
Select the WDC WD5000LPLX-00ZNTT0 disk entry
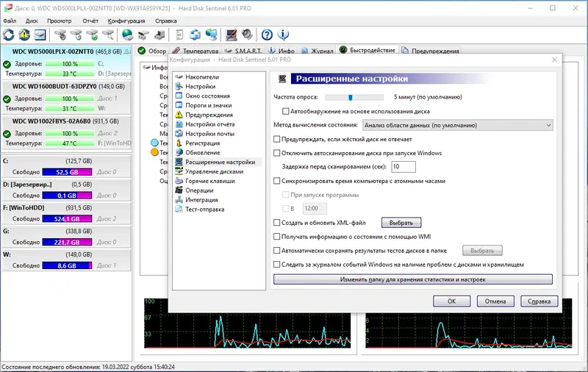click(x=67, y=62)
